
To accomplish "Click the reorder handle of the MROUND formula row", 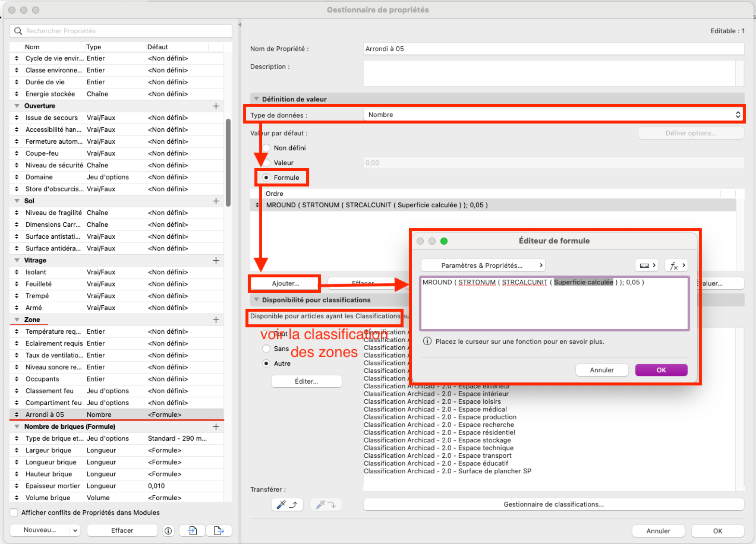I will 257,205.
